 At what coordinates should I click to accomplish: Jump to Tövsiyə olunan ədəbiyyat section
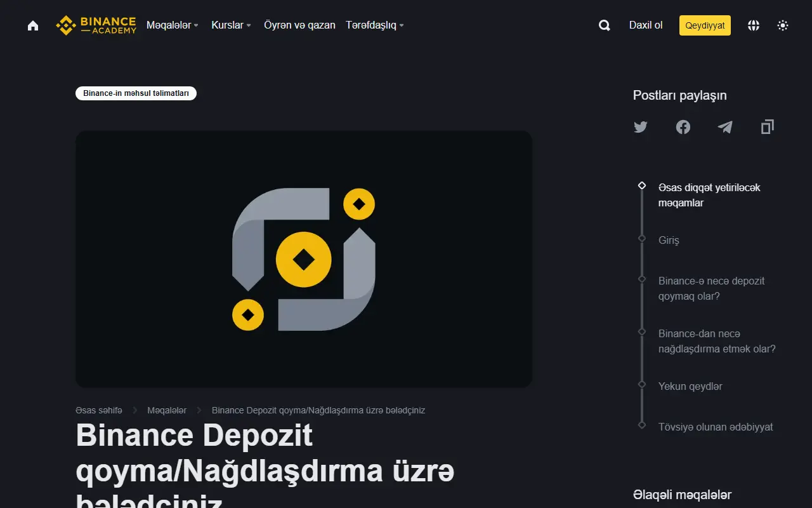(716, 427)
